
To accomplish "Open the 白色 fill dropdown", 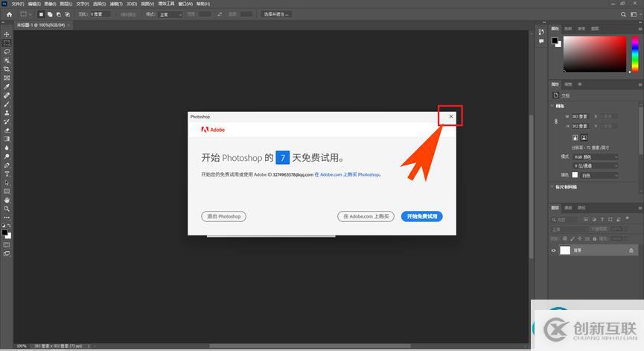I will click(x=599, y=176).
